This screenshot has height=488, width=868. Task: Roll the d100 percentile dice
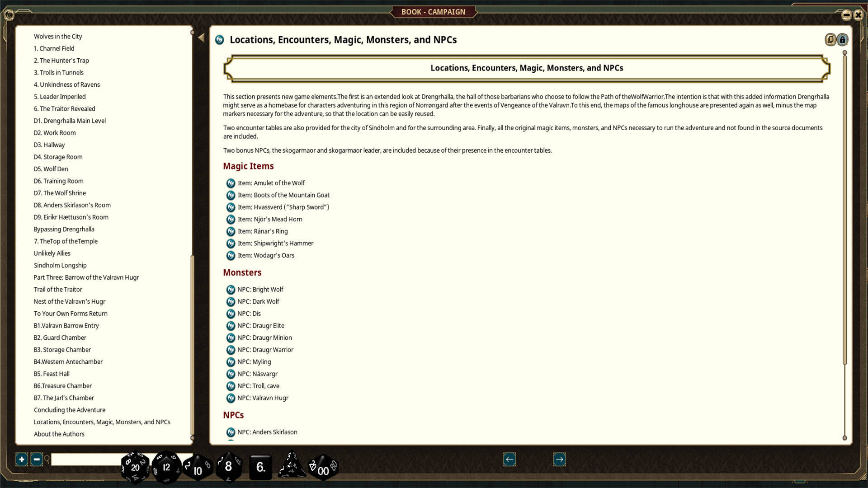click(322, 469)
